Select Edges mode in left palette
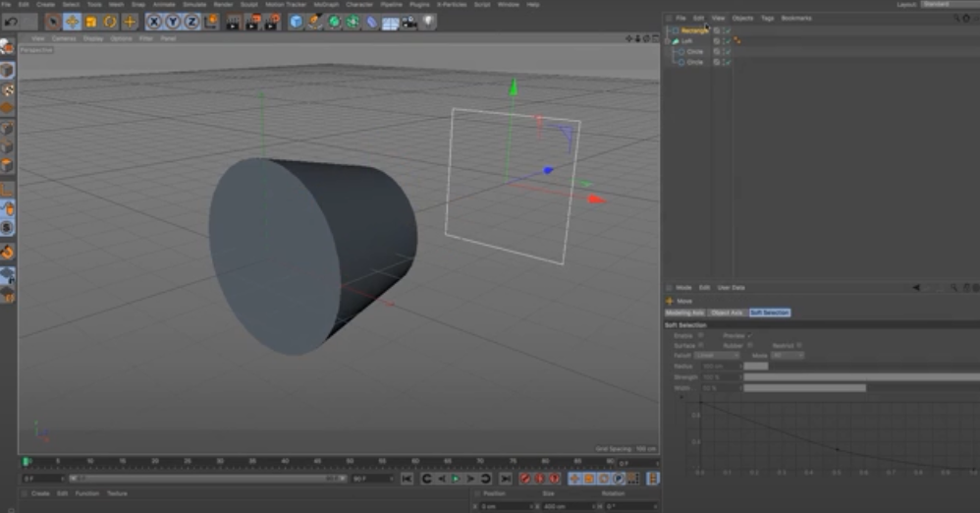The image size is (980, 513). (x=7, y=147)
